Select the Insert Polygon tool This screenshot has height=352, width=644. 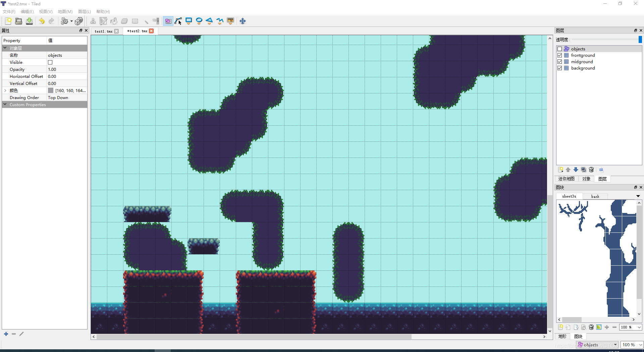(209, 21)
